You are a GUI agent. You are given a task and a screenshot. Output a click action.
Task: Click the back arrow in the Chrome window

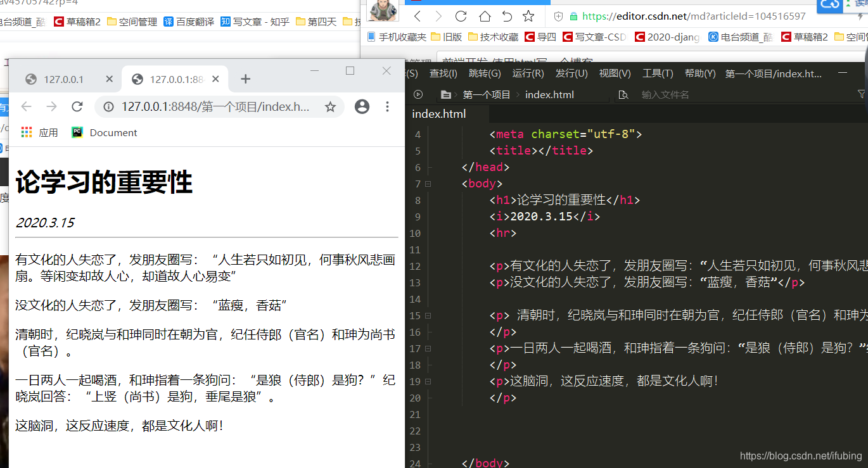pyautogui.click(x=26, y=106)
